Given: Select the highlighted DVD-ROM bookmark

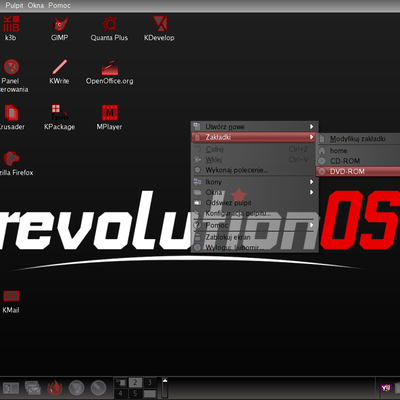Looking at the screenshot, I should click(x=358, y=172).
